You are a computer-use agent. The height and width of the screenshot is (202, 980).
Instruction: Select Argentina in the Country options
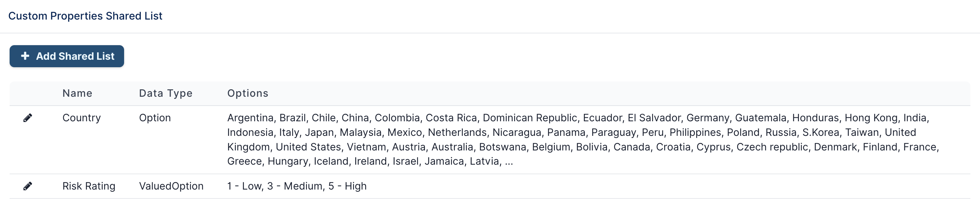coord(250,118)
